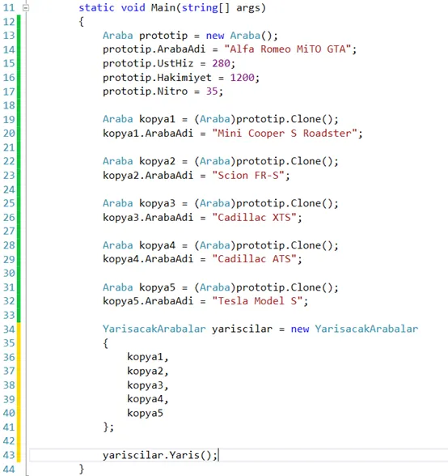Collapse the Main method outline box
Viewport: 448px width, 476px height.
(26, 8)
